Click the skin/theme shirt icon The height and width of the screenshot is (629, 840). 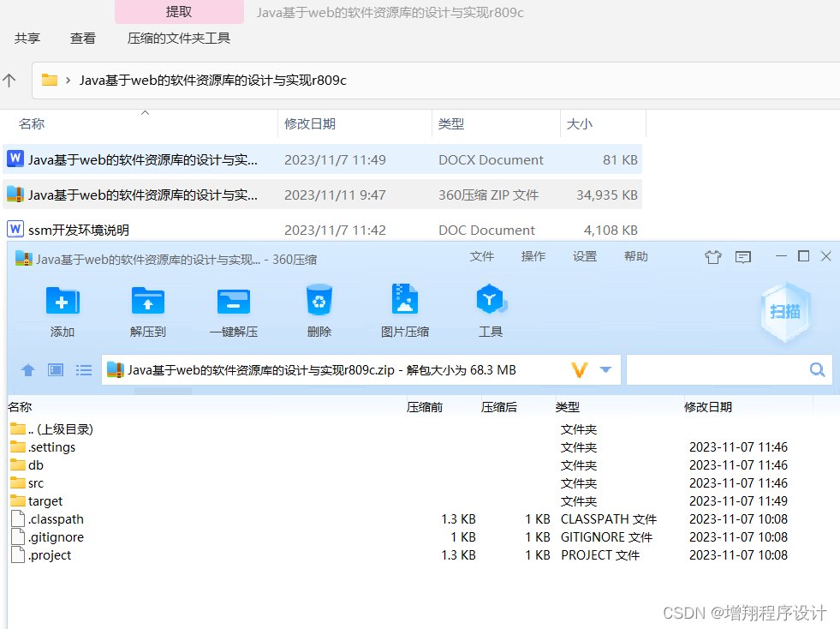(713, 256)
